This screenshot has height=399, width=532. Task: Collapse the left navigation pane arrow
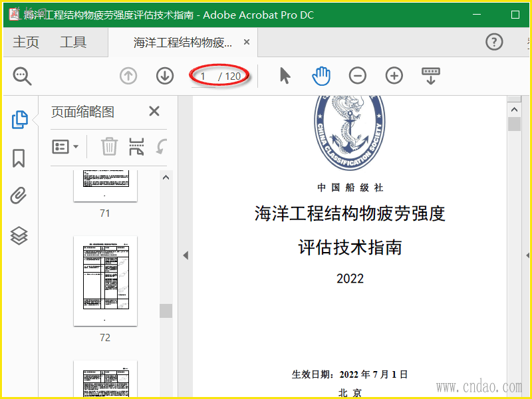pyautogui.click(x=186, y=255)
